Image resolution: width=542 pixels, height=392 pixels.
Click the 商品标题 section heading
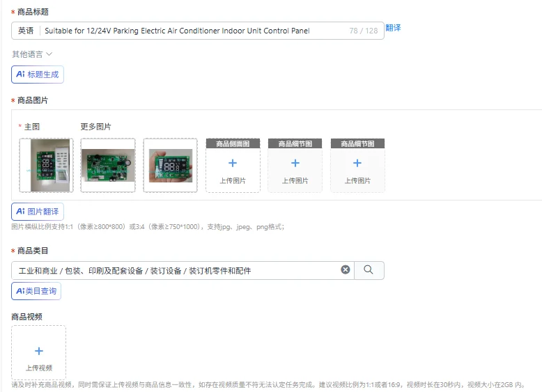[x=33, y=12]
